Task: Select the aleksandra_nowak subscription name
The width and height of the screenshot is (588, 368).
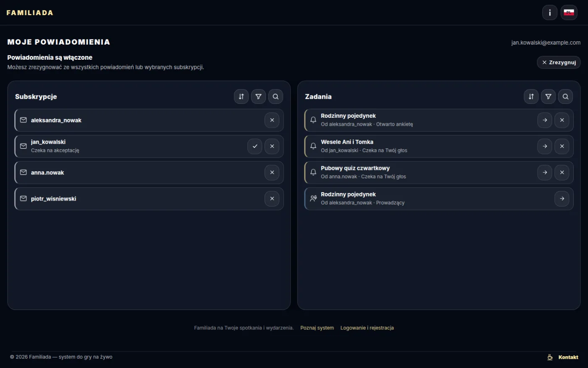Action: point(56,120)
